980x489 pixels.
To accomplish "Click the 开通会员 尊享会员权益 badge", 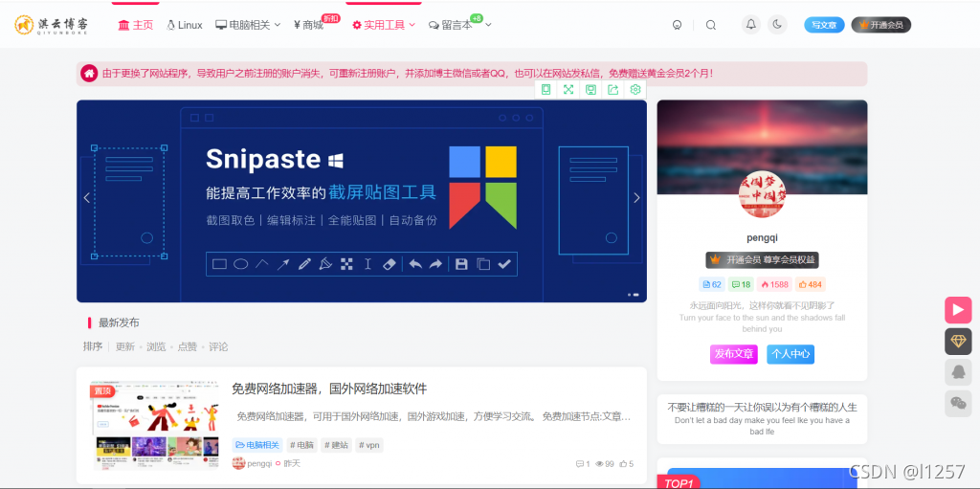I will click(x=762, y=260).
